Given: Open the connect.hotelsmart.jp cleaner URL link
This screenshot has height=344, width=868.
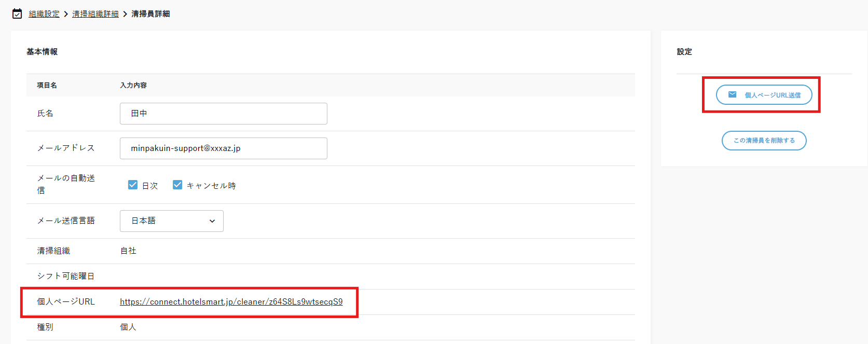Looking at the screenshot, I should point(231,302).
